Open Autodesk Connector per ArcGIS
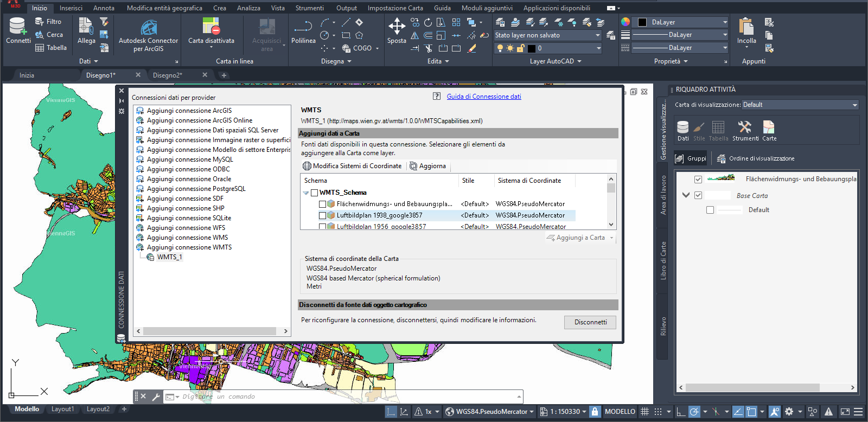Viewport: 868px width, 422px height. pyautogui.click(x=148, y=28)
